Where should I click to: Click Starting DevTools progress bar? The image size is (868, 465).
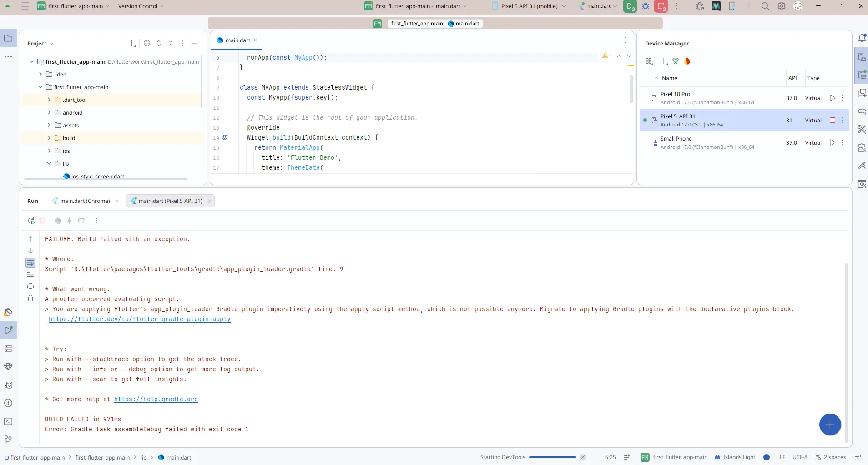point(553,457)
